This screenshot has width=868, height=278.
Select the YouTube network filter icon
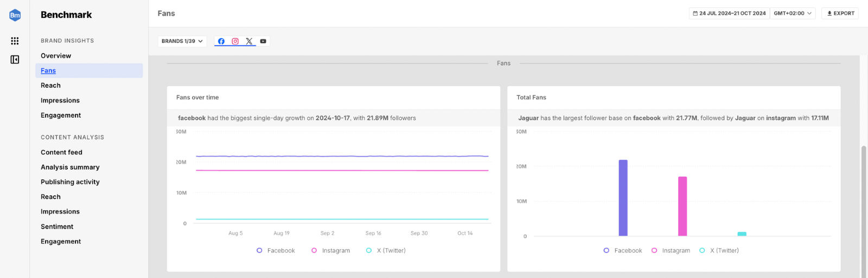tap(263, 41)
